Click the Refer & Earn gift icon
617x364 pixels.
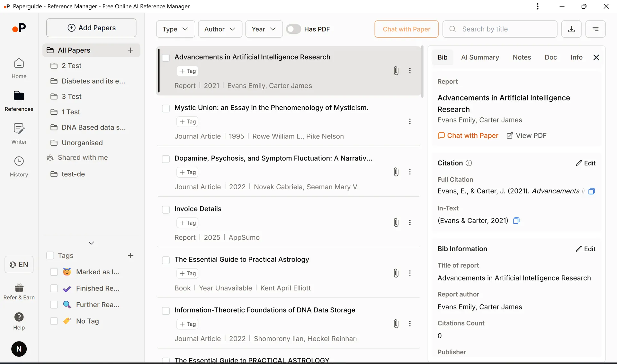point(19,291)
